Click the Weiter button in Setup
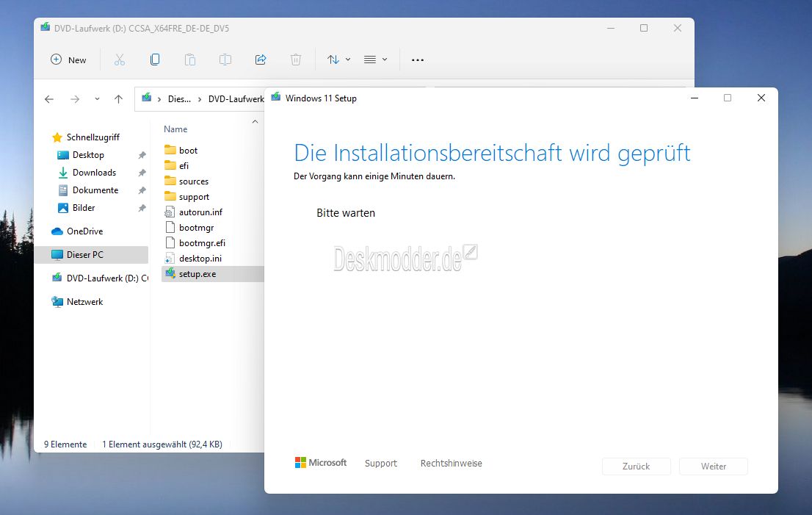The height and width of the screenshot is (515, 812). [713, 467]
